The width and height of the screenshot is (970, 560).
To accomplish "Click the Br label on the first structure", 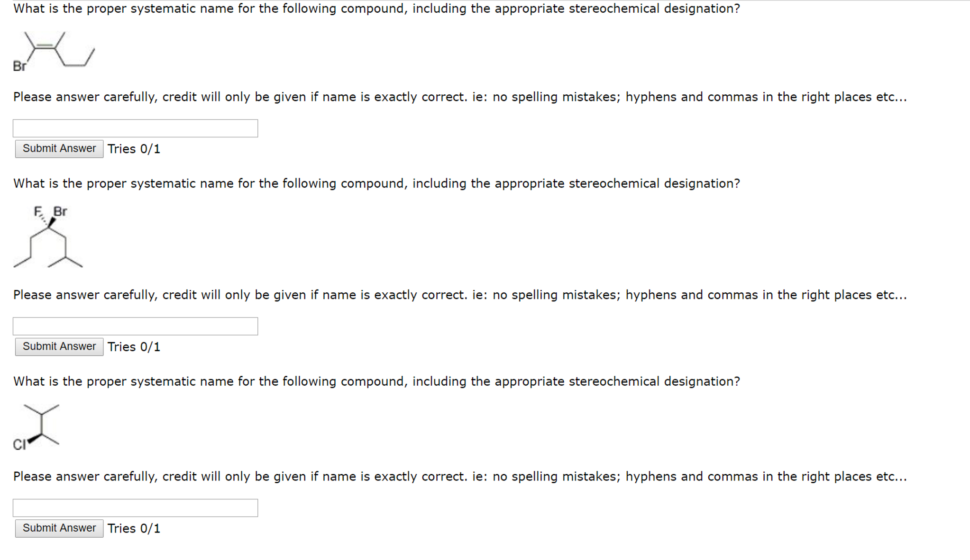I will pos(19,66).
